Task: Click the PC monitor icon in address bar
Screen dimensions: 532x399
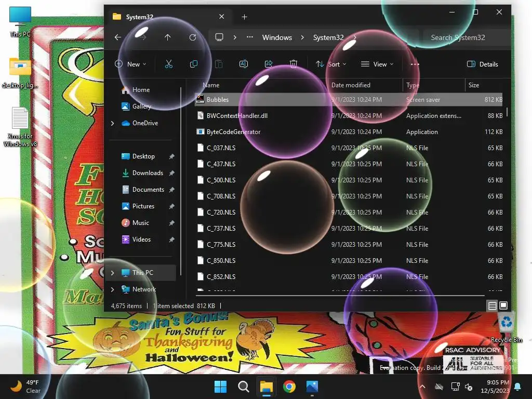Action: tap(219, 37)
